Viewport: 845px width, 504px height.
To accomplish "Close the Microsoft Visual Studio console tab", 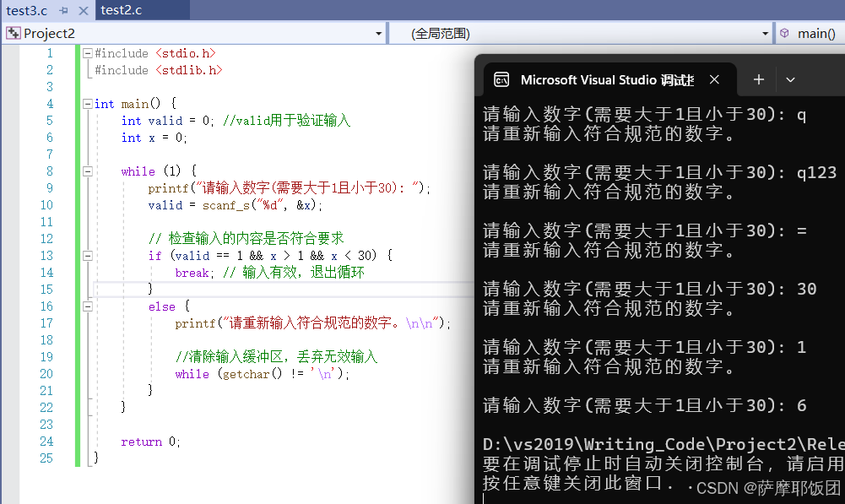I will click(715, 79).
